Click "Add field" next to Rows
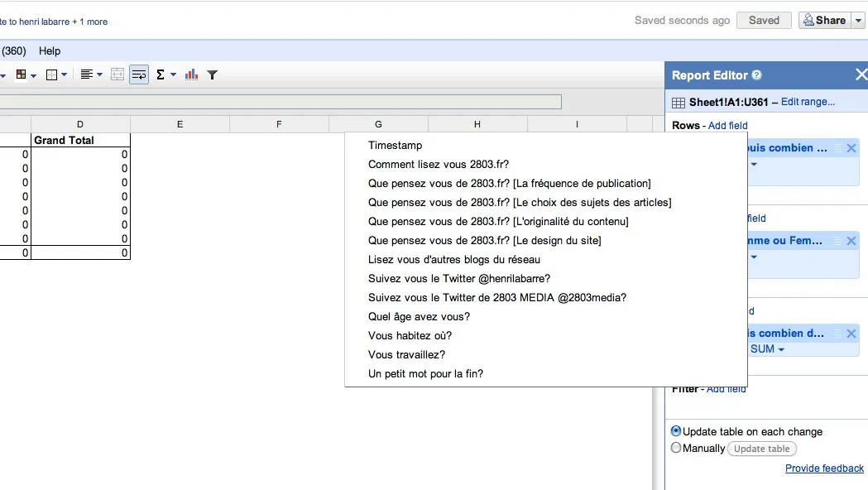Screen dimensions: 868x490 [727, 126]
